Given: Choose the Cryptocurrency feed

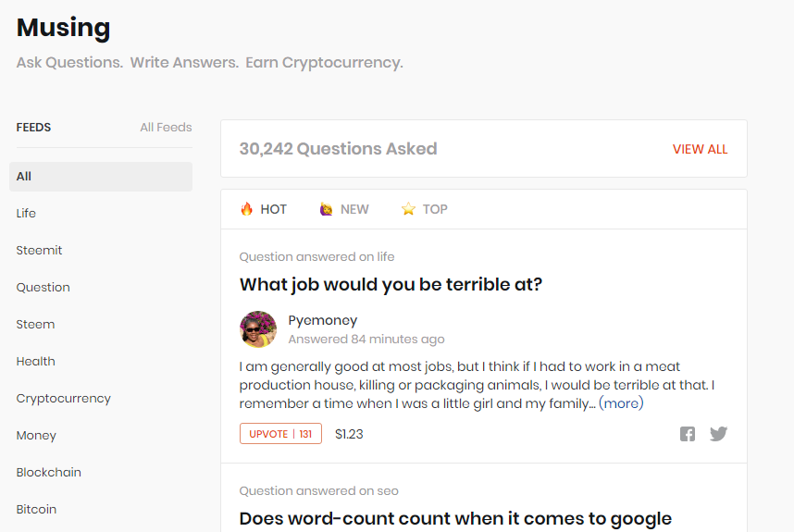Looking at the screenshot, I should click(63, 399).
